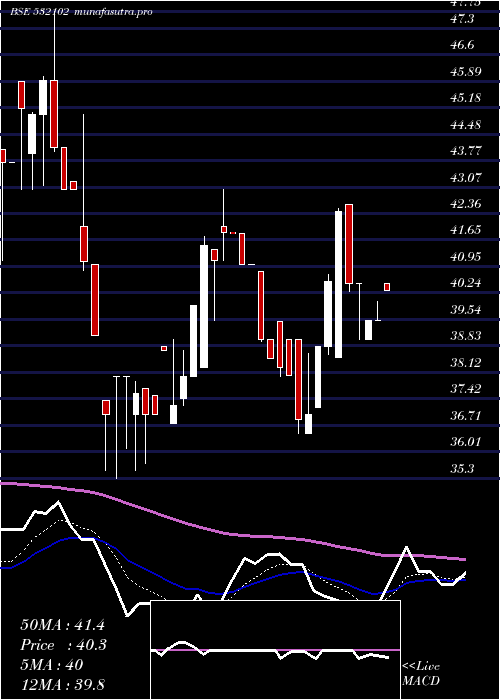Select the 38.83 price axis label

466,336
